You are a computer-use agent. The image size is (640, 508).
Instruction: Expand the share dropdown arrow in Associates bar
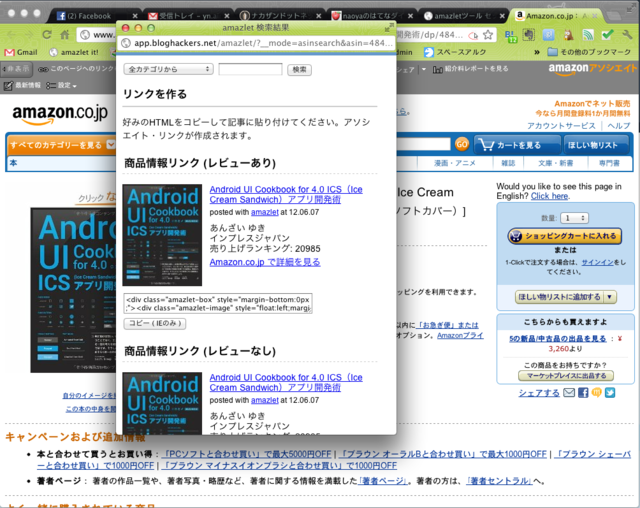click(x=423, y=69)
